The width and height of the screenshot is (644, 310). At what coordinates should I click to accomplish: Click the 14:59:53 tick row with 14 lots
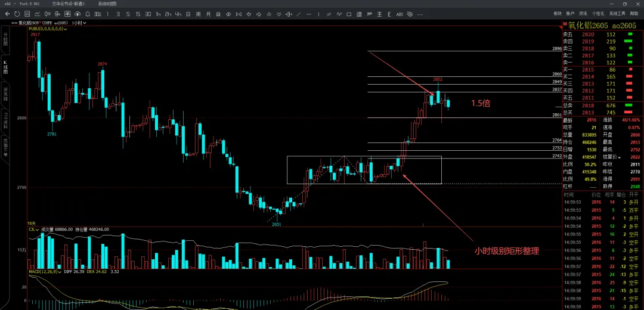coord(602,202)
